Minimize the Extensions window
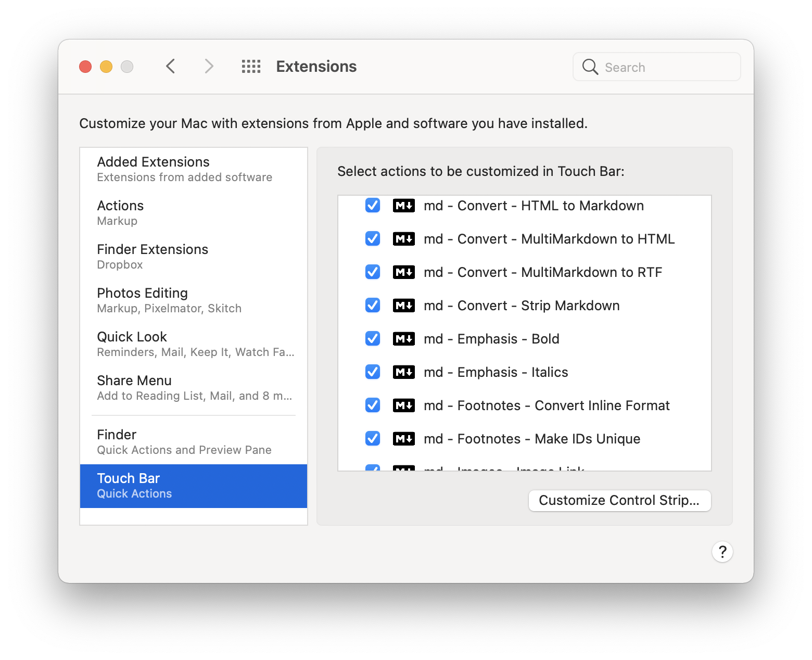812x660 pixels. [106, 67]
